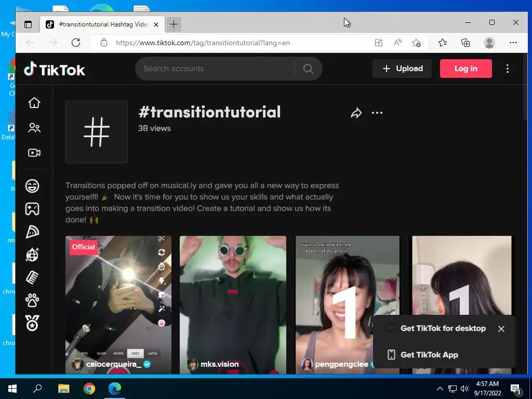This screenshot has width=532, height=399.
Task: Select the Comedy smiley category icon
Action: (x=32, y=186)
